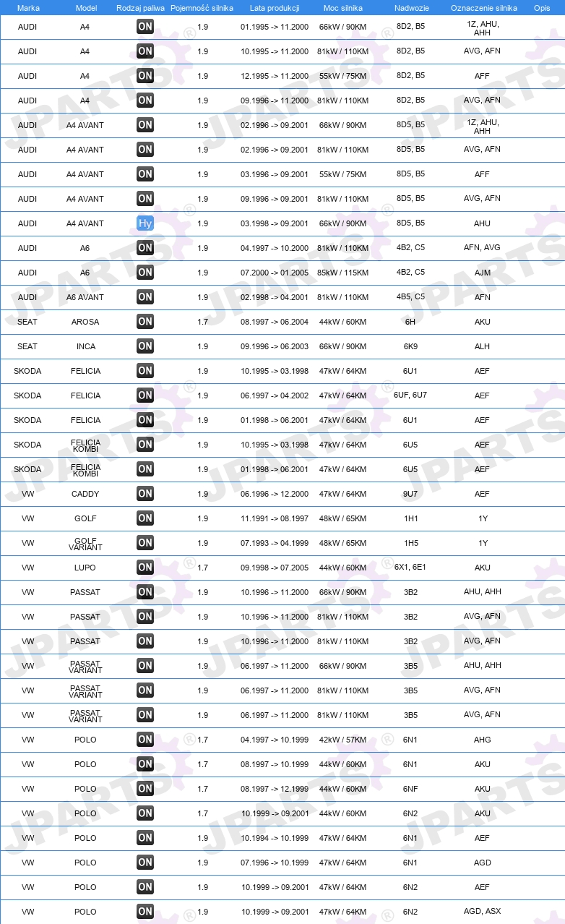565x924 pixels.
Task: Click the Model column header
Action: click(x=86, y=8)
